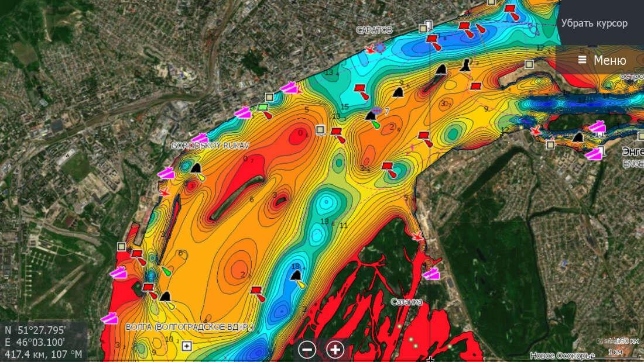Select the green flag buoy on Saratov shore

point(262,108)
